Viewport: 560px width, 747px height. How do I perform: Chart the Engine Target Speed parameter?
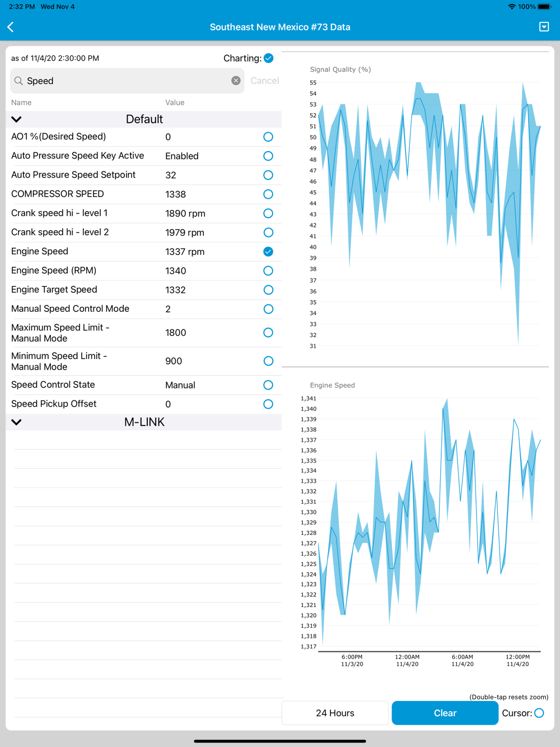(x=268, y=290)
